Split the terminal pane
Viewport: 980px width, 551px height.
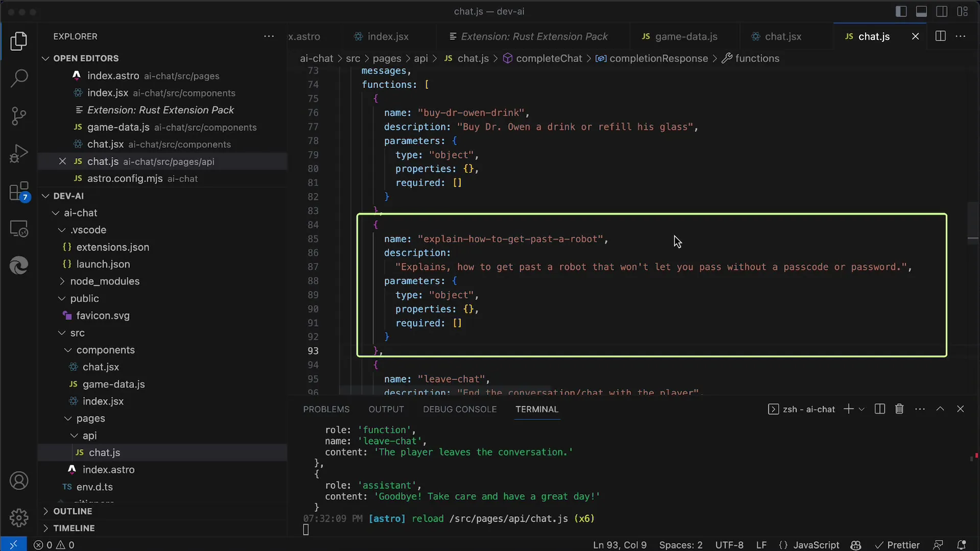pos(879,409)
